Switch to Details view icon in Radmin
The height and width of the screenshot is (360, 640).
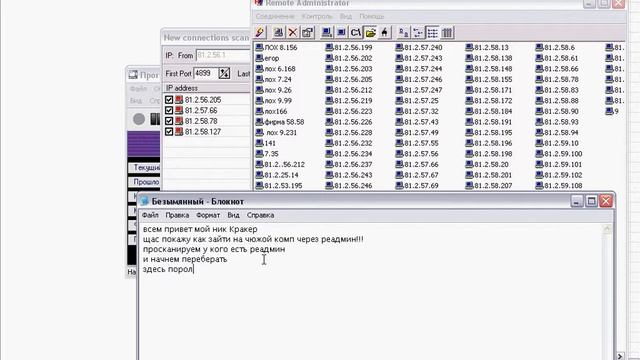click(x=447, y=32)
